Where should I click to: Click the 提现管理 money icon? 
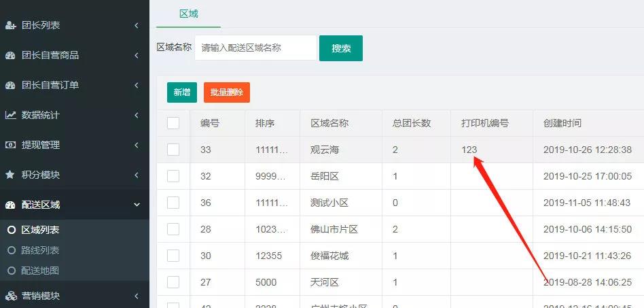pyautogui.click(x=10, y=145)
